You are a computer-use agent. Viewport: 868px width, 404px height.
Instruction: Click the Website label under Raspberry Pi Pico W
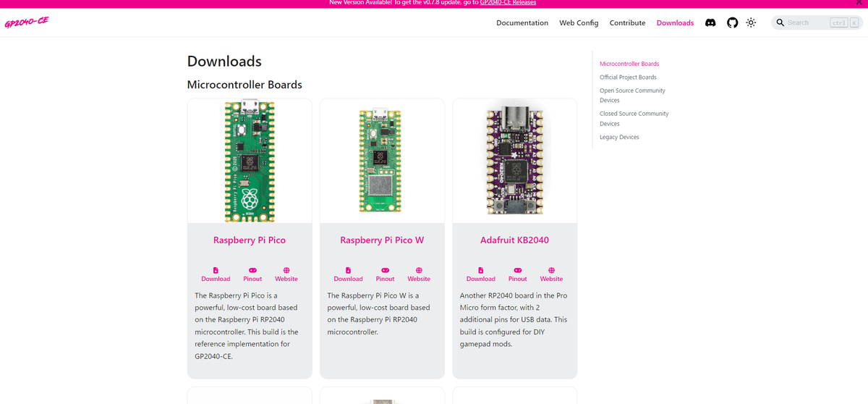click(419, 279)
